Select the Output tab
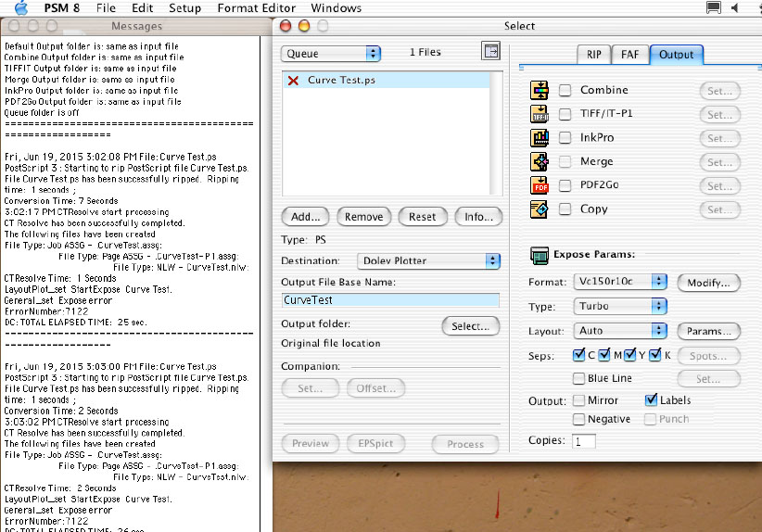The image size is (762, 532). (676, 55)
